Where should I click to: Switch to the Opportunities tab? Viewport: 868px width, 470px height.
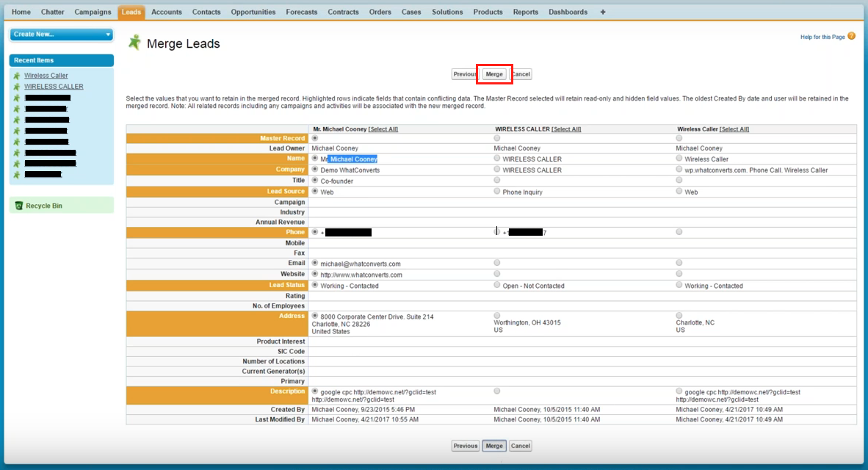[253, 12]
